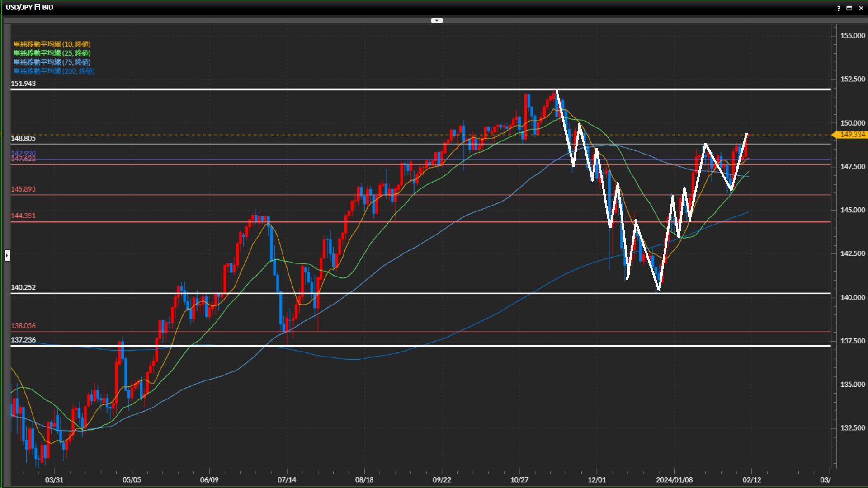Click the USD/JPY 日 BID title

pos(29,7)
